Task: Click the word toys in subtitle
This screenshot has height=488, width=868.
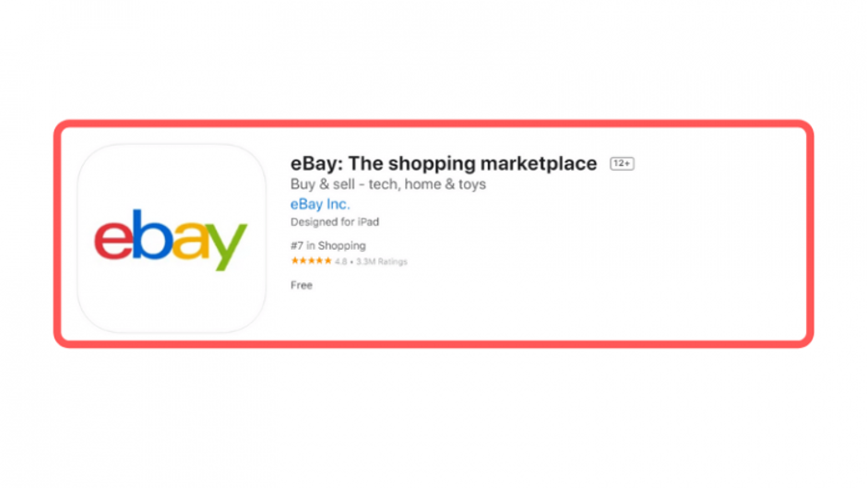Action: (x=471, y=184)
